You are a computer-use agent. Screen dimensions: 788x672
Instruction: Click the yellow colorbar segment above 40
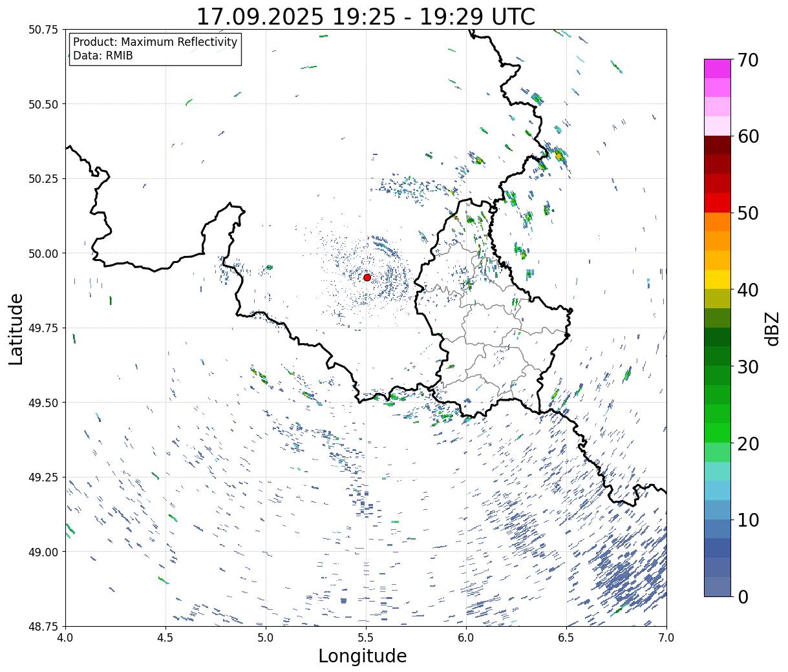tap(718, 279)
